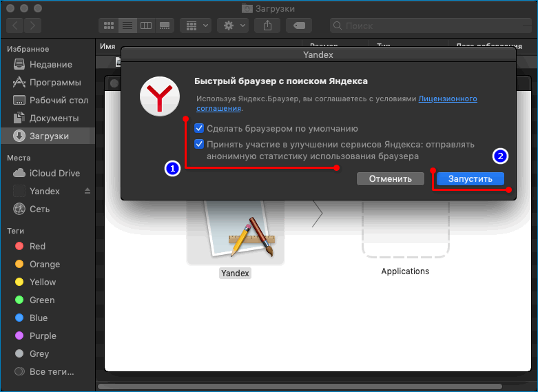Select 'Документы' in the sidebar
Image resolution: width=538 pixels, height=392 pixels.
(54, 118)
